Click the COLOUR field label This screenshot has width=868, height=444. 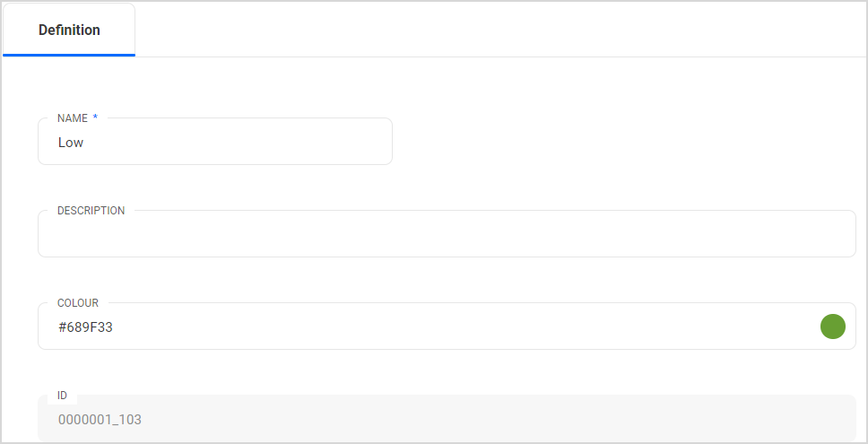78,303
